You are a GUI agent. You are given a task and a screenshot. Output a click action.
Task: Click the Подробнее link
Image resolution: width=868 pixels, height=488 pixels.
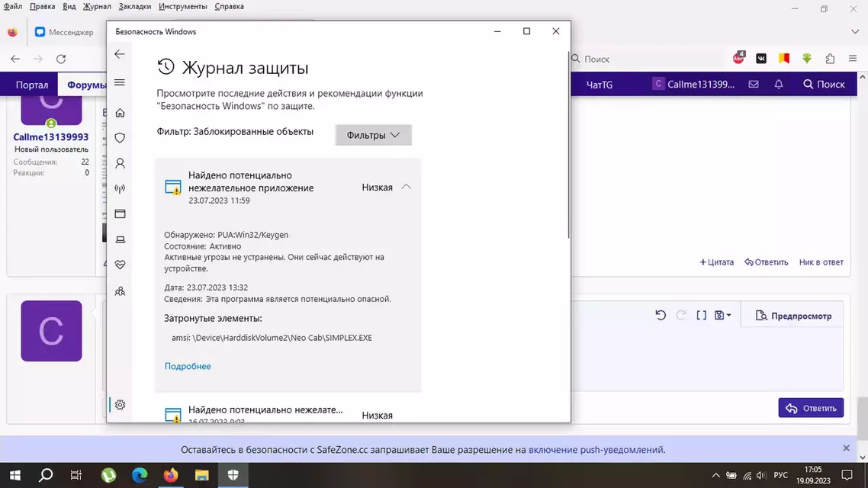tap(188, 366)
